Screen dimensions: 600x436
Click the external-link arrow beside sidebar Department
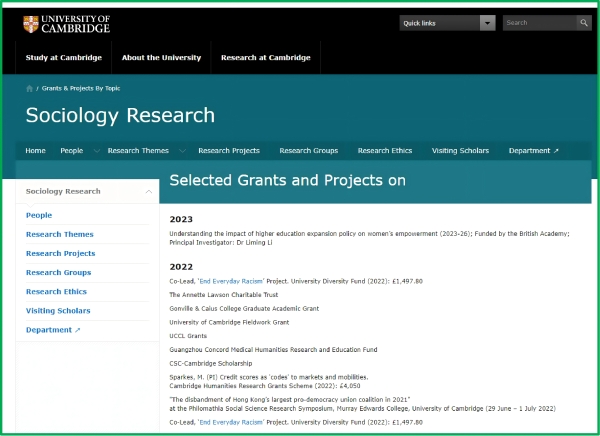tap(78, 330)
